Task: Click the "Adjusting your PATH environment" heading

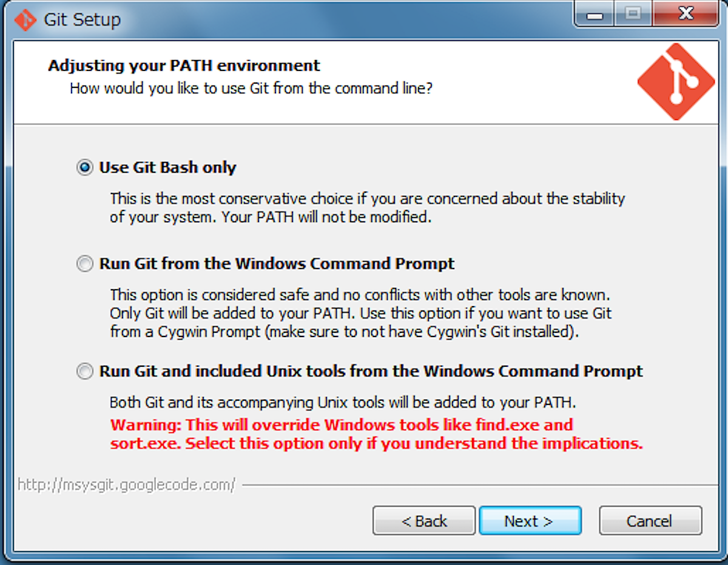Action: [184, 65]
